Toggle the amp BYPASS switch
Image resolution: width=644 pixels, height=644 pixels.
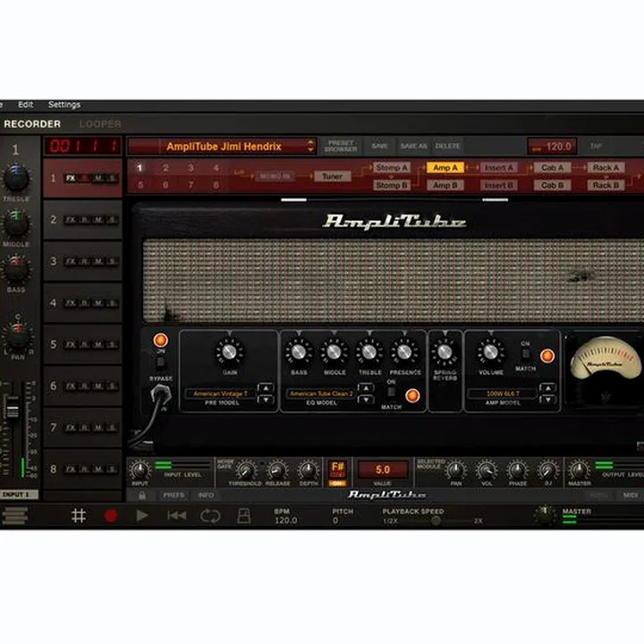161,362
